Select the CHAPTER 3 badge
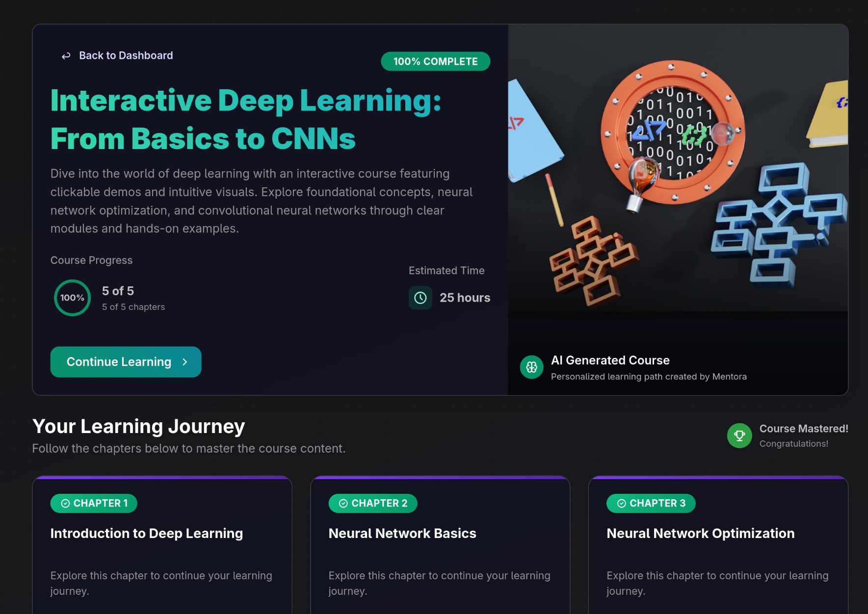Image resolution: width=868 pixels, height=614 pixels. pyautogui.click(x=651, y=504)
